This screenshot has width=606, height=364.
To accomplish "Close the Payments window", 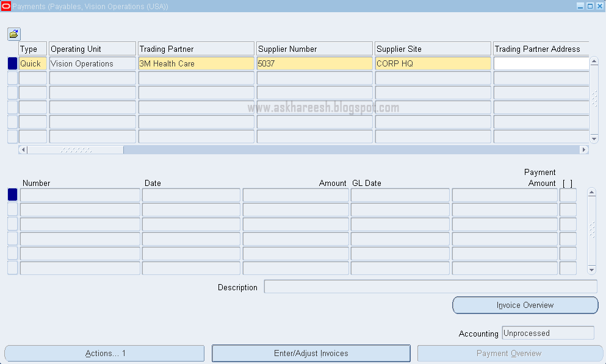I will click(599, 6).
